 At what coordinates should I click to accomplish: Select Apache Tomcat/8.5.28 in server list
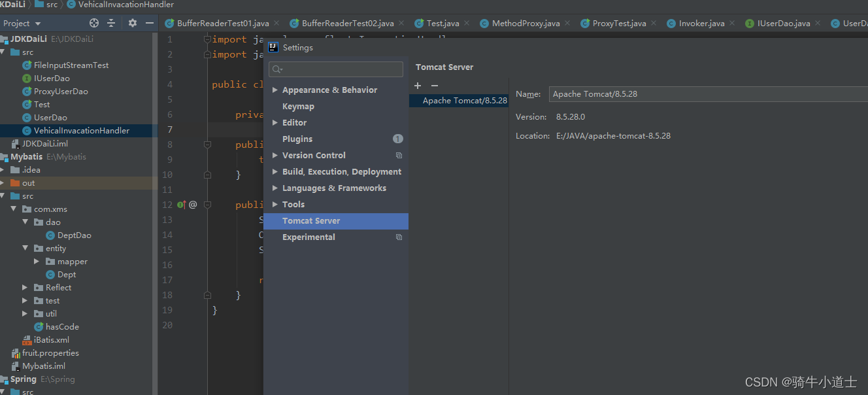459,101
